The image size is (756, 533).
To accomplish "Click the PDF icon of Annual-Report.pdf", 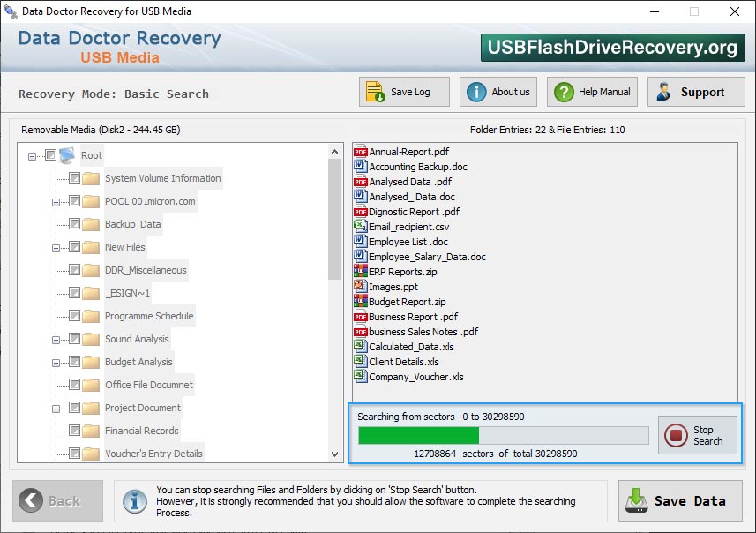I will click(360, 152).
